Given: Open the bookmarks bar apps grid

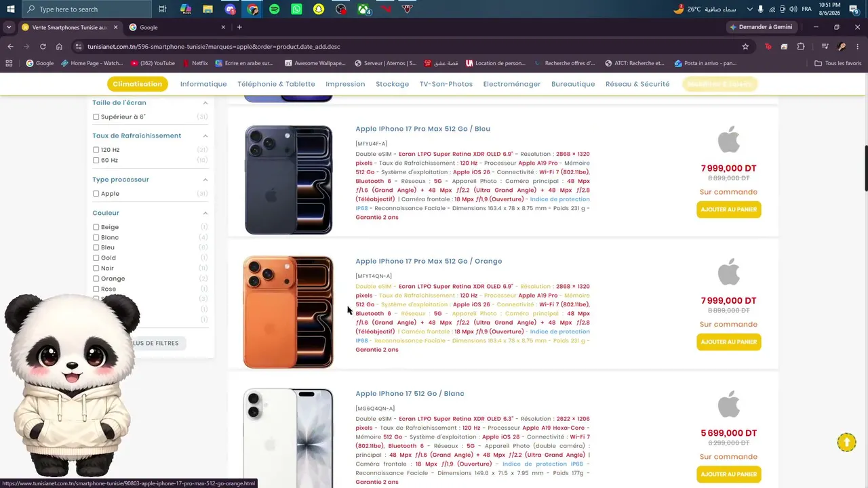Looking at the screenshot, I should pyautogui.click(x=9, y=63).
